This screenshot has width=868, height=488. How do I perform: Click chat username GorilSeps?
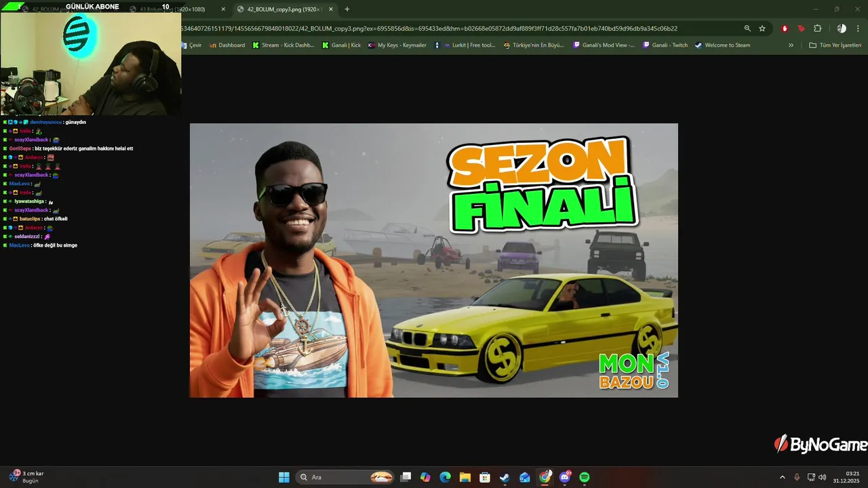coord(20,148)
